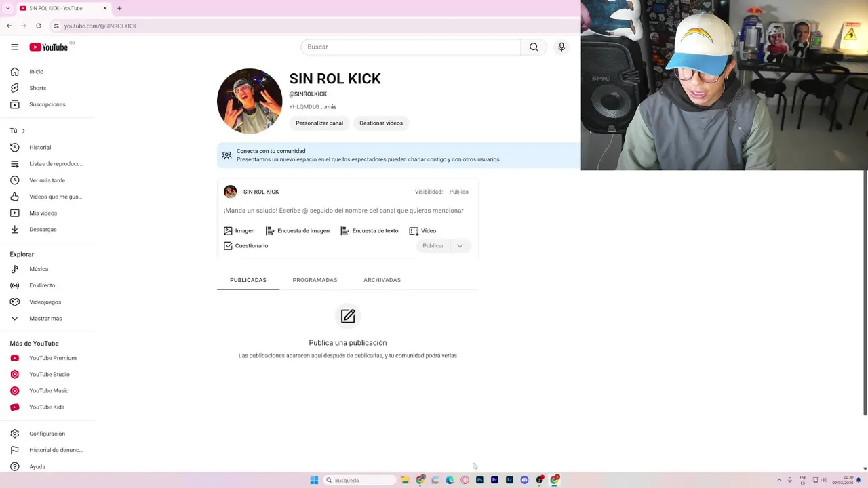The width and height of the screenshot is (868, 488).
Task: Create an Encuesta de texto post
Action: (370, 230)
